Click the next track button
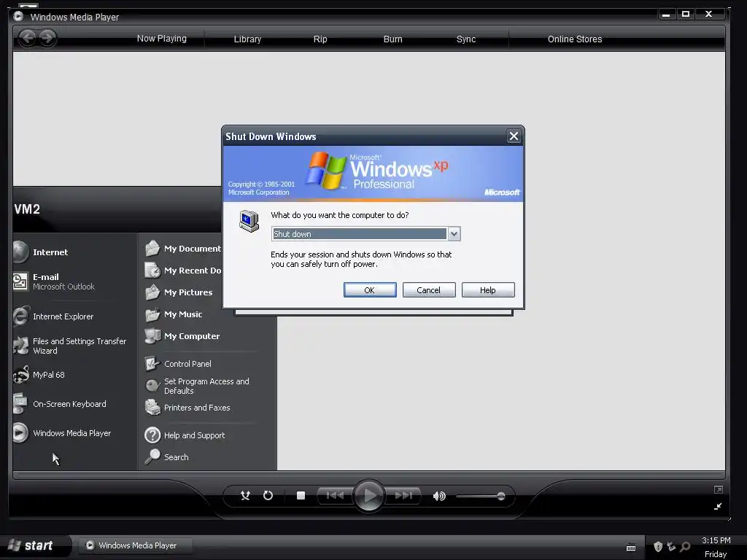This screenshot has width=747, height=560. pyautogui.click(x=403, y=496)
